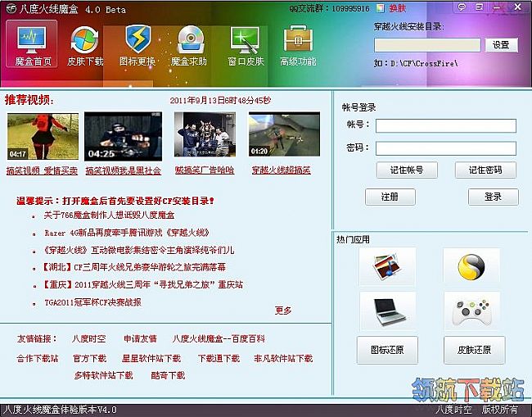Open the 搞笑视频_爱情买卖 video link
This screenshot has height=417, width=532.
pyautogui.click(x=42, y=170)
